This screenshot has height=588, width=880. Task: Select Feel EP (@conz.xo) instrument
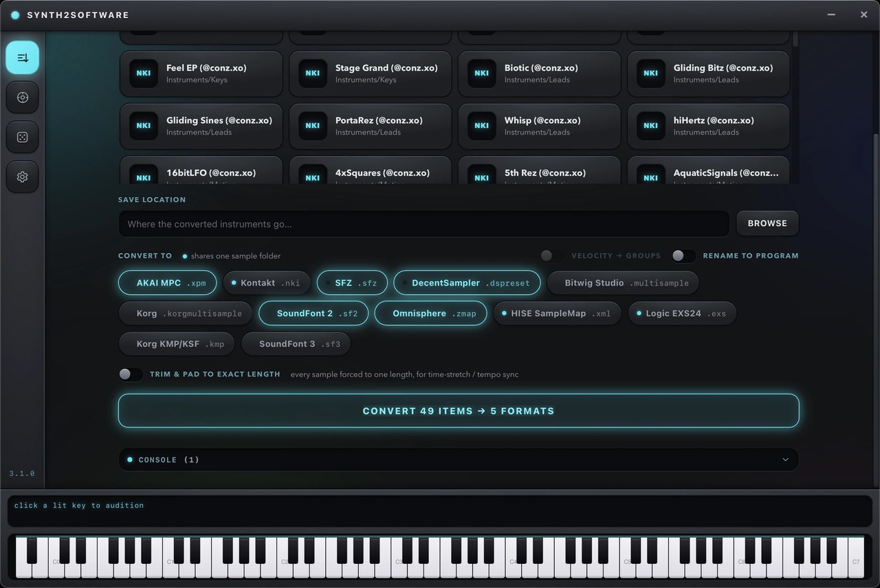(x=201, y=73)
